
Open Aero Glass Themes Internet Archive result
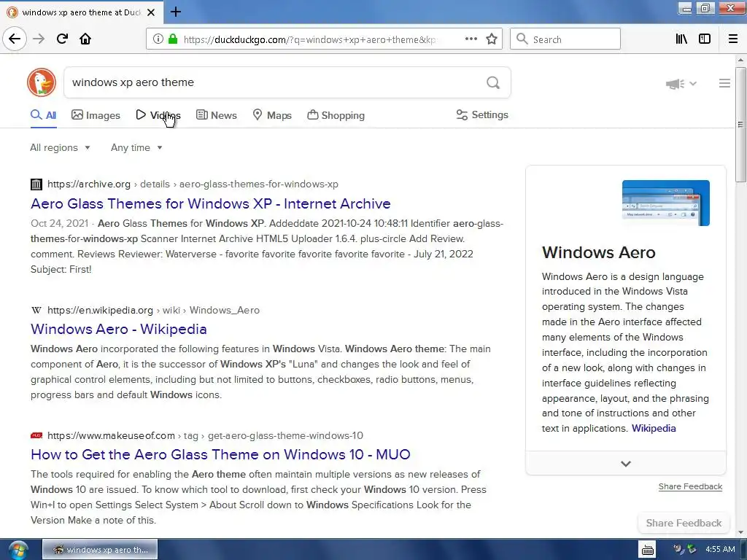coord(211,204)
